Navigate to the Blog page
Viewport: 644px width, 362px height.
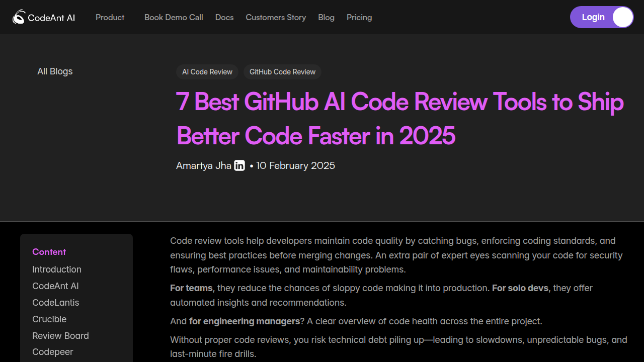pos(326,17)
